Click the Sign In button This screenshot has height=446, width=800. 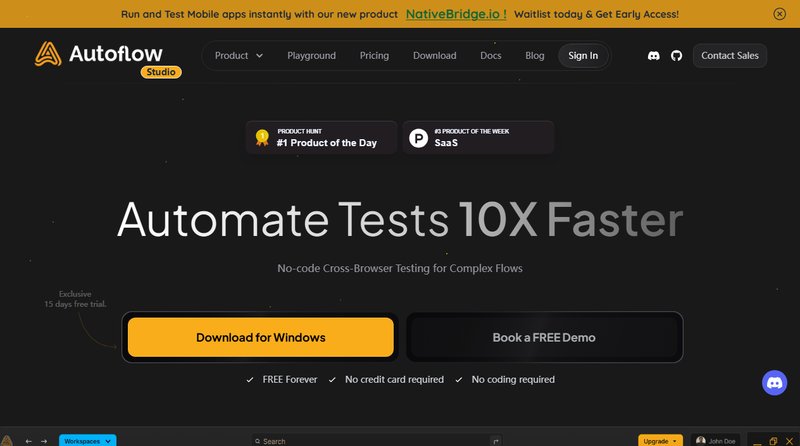[x=583, y=56]
